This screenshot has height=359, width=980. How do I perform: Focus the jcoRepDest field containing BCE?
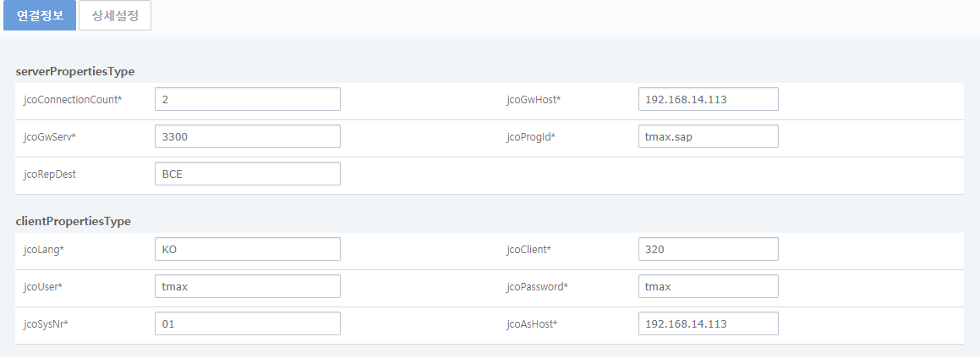pyautogui.click(x=248, y=174)
